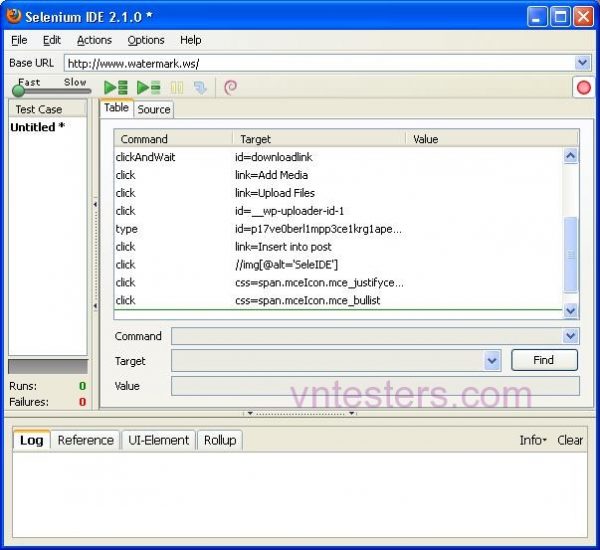Select the row link=Upload Files
Viewport: 600px width, 550px height.
pyautogui.click(x=339, y=193)
